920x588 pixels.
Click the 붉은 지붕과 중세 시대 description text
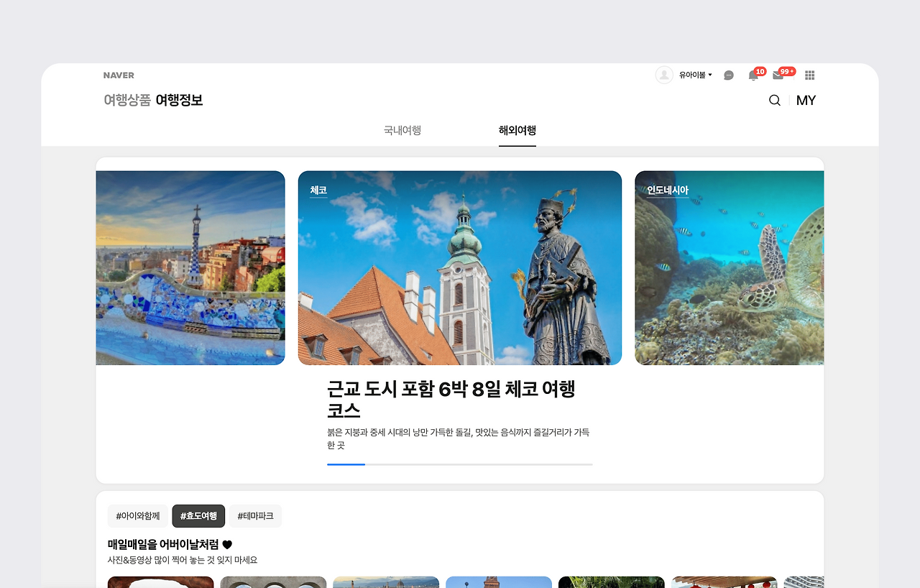click(459, 438)
